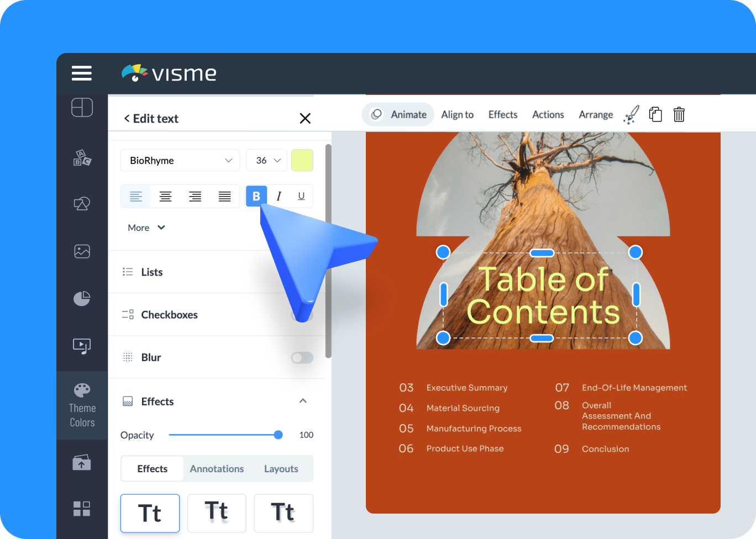Select the second Tt shadow effect
This screenshot has width=756, height=539.
point(217,513)
